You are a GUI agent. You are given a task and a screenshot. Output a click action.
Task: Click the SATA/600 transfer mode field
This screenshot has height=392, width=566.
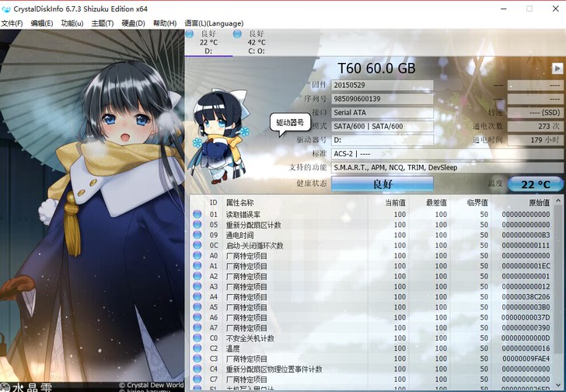[383, 126]
